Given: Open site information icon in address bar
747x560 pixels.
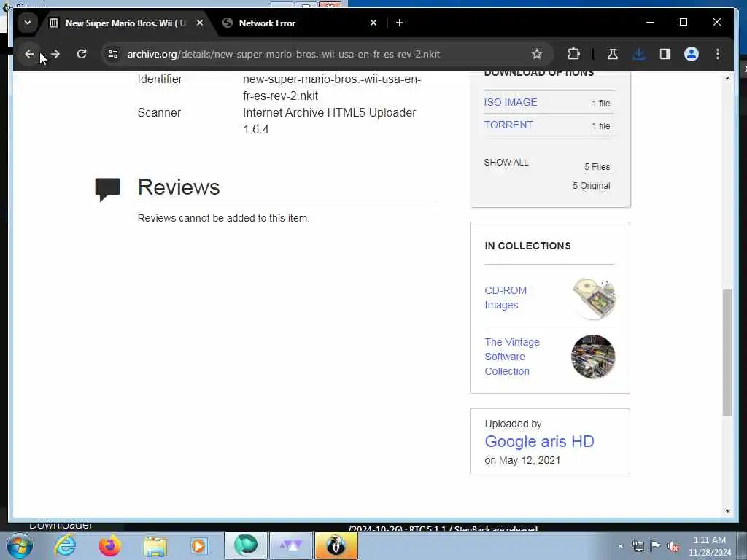Looking at the screenshot, I should 113,54.
